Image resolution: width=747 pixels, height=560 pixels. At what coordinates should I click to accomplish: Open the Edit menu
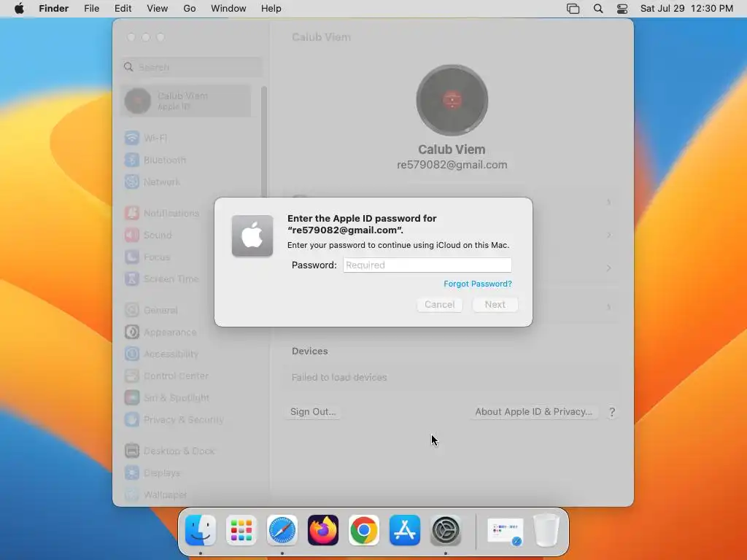tap(123, 9)
